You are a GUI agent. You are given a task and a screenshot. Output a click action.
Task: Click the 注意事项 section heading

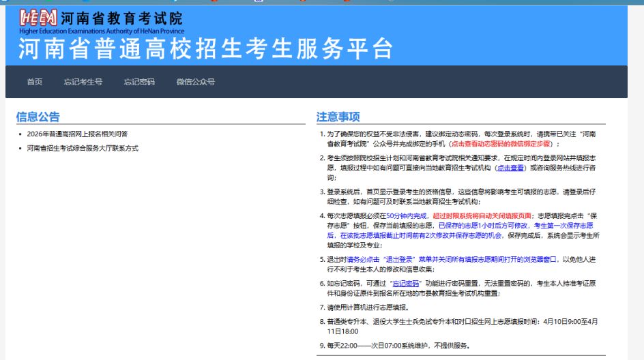pyautogui.click(x=338, y=117)
